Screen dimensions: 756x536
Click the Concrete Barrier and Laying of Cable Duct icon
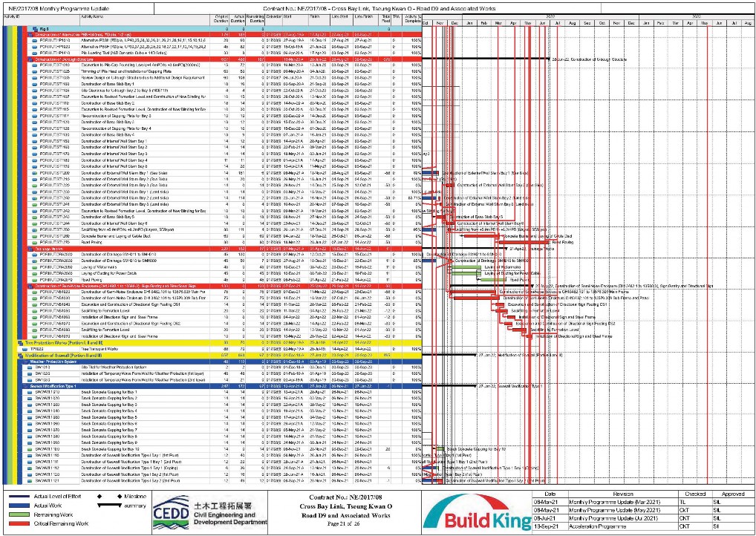[x=35, y=235]
